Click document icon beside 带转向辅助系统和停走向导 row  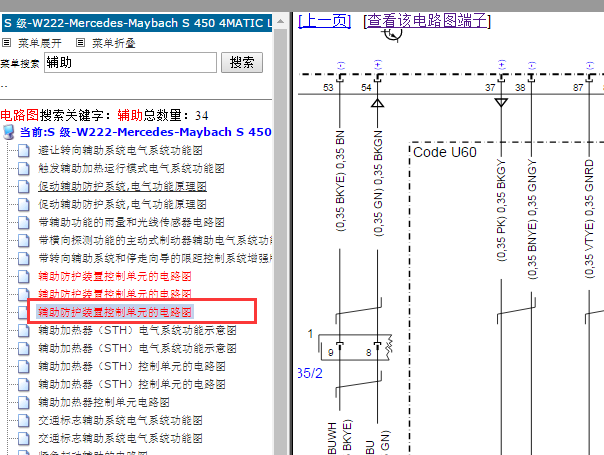click(x=24, y=258)
